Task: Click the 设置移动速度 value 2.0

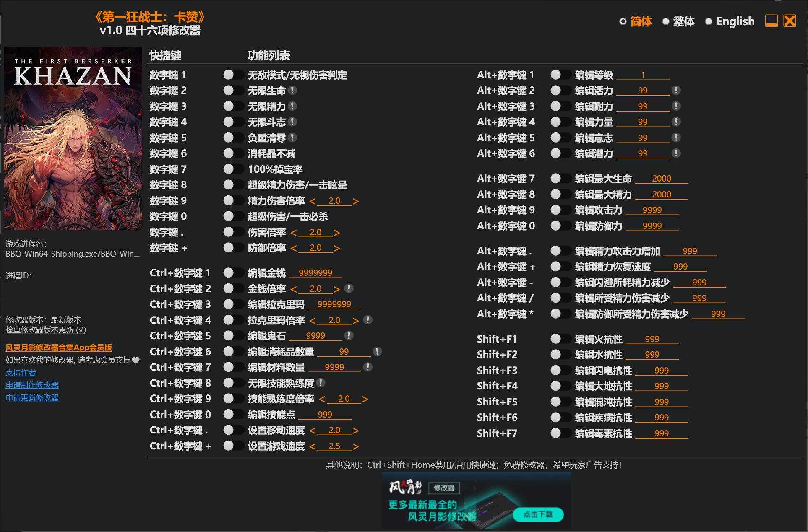Action: (334, 430)
